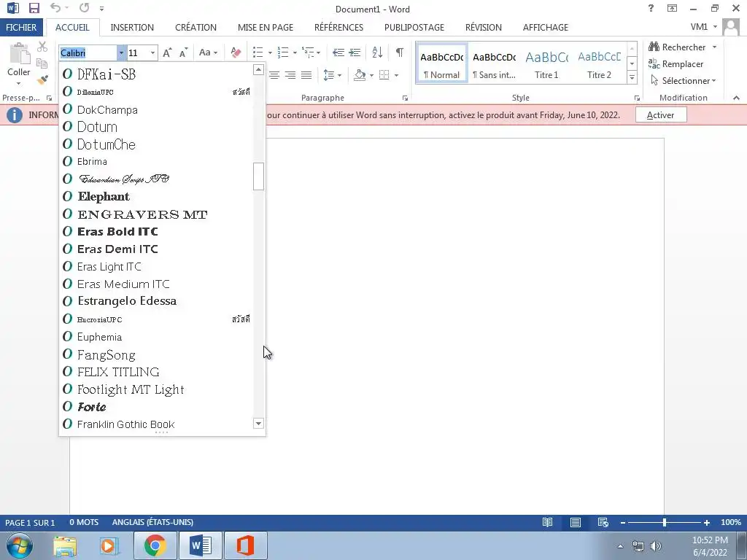This screenshot has height=560, width=747.
Task: Open the RÉFÉRENCES tab
Action: pyautogui.click(x=338, y=27)
